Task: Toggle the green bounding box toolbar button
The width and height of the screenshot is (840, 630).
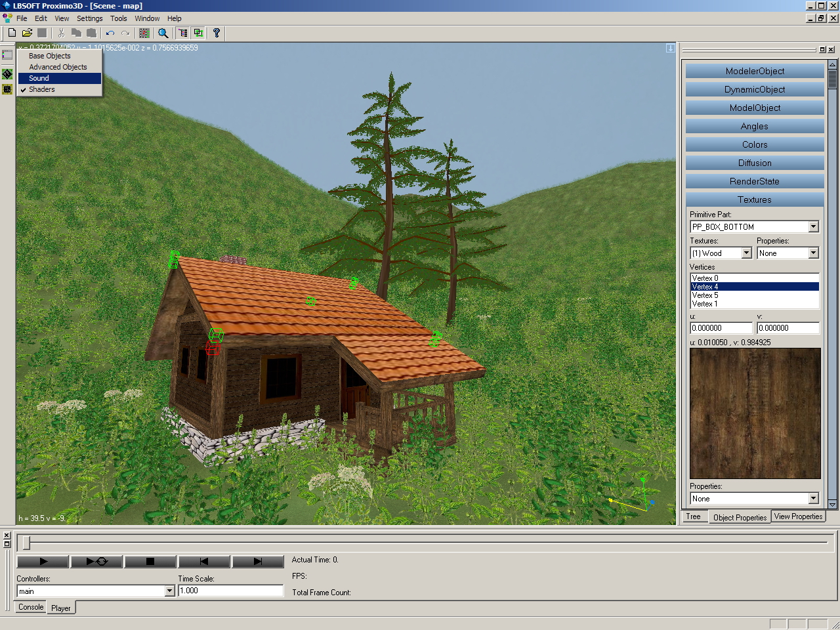Action: [x=198, y=33]
